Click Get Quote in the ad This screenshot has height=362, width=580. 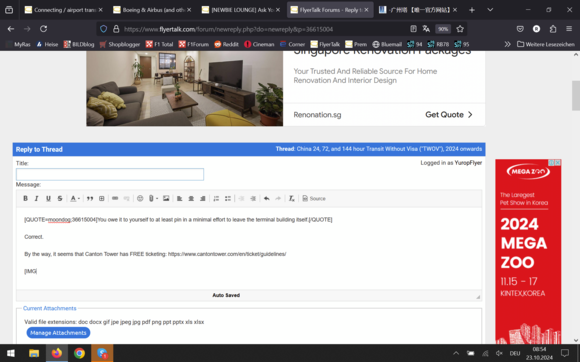click(x=449, y=115)
